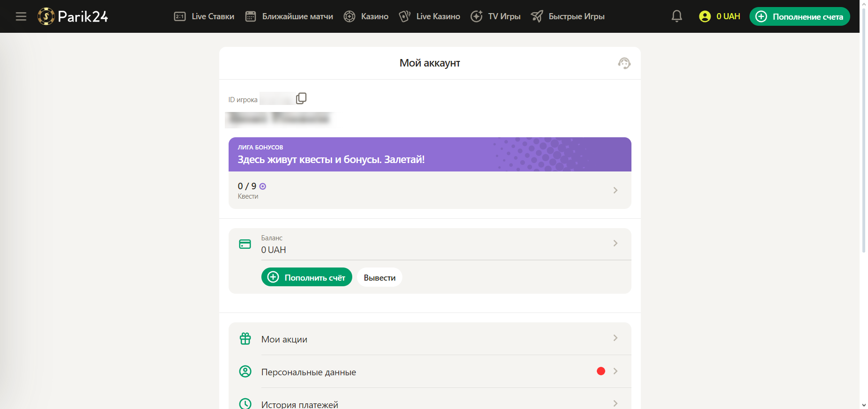The width and height of the screenshot is (868, 409).
Task: Click the Ближайшие матчи calendar icon
Action: (251, 16)
